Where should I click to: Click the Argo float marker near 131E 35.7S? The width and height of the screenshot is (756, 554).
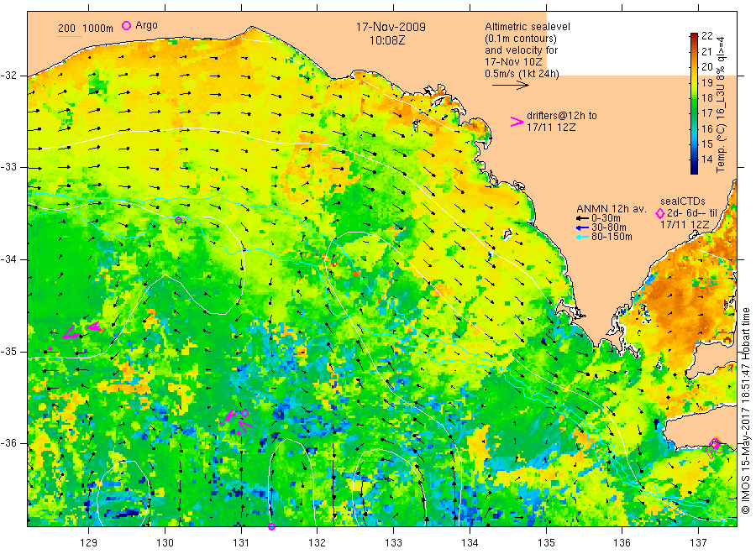pos(245,413)
